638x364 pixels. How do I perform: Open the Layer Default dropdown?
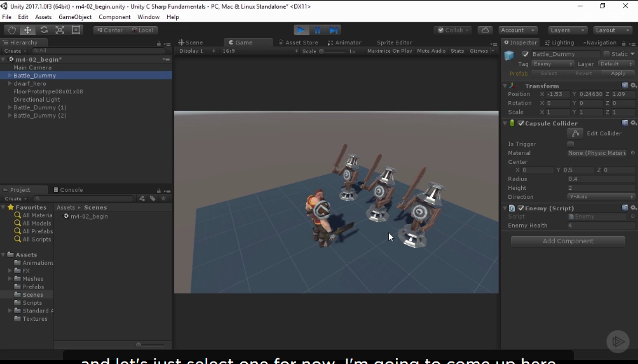pyautogui.click(x=616, y=64)
